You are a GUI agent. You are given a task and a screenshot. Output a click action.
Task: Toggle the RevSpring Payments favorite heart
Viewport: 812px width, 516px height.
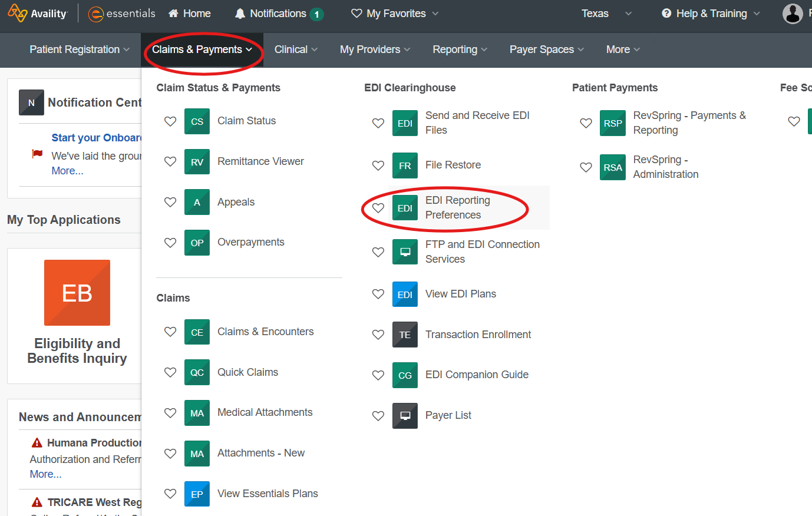[586, 123]
